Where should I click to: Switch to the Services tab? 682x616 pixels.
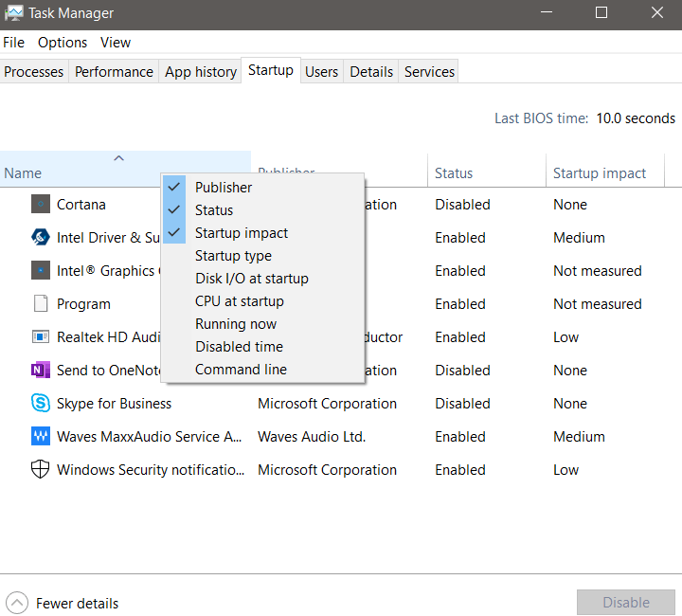(x=429, y=71)
